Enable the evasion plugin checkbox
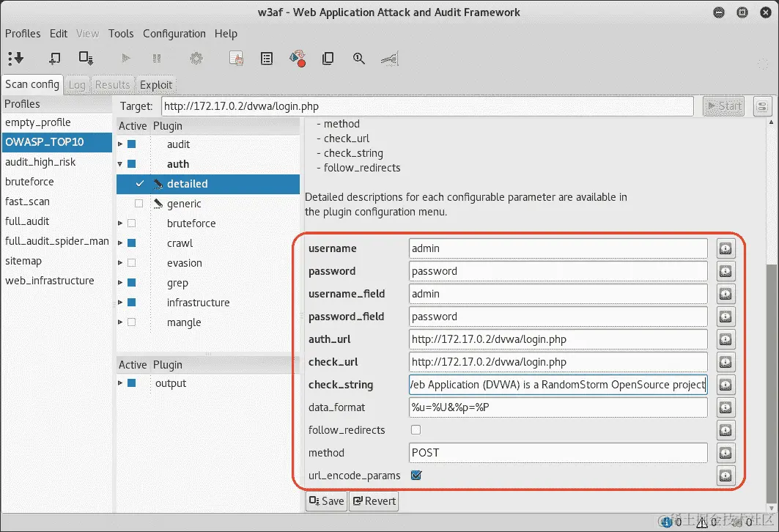The height and width of the screenshot is (532, 779). point(132,263)
